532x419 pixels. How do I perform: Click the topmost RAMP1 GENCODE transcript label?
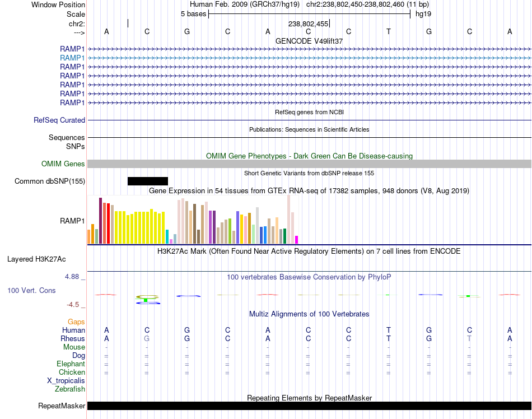[x=72, y=49]
